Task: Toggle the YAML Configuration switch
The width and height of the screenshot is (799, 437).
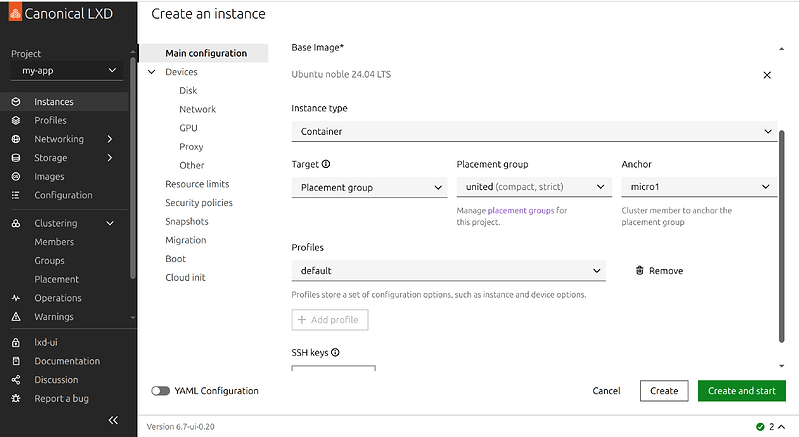Action: [x=160, y=391]
